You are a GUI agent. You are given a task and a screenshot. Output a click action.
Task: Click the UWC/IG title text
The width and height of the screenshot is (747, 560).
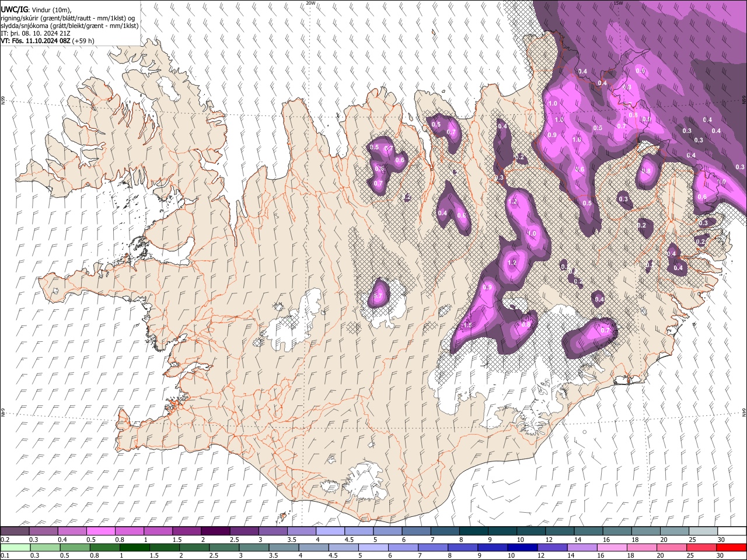[x=14, y=9]
